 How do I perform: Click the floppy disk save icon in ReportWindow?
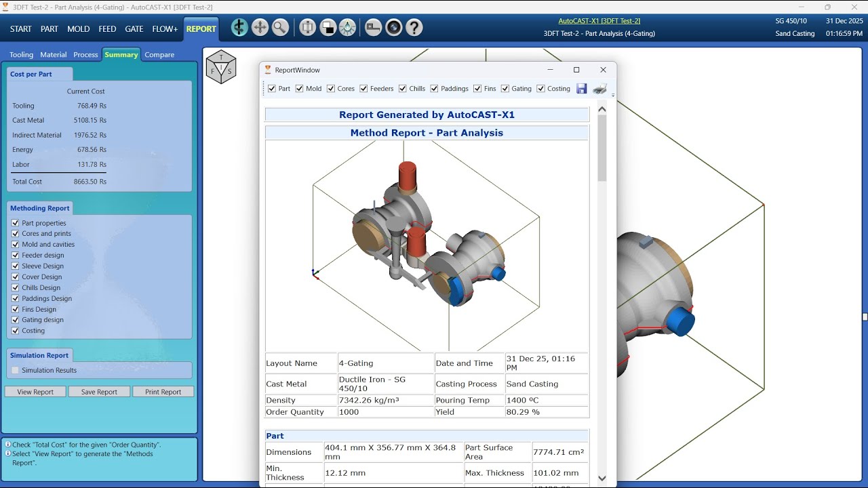[581, 89]
